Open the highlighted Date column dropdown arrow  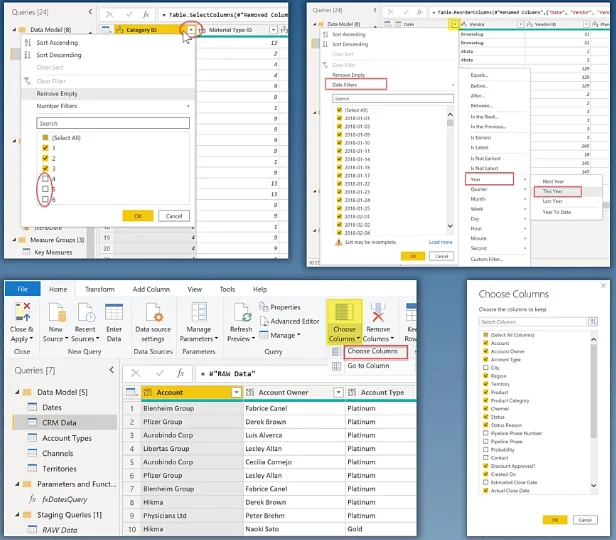pyautogui.click(x=455, y=24)
